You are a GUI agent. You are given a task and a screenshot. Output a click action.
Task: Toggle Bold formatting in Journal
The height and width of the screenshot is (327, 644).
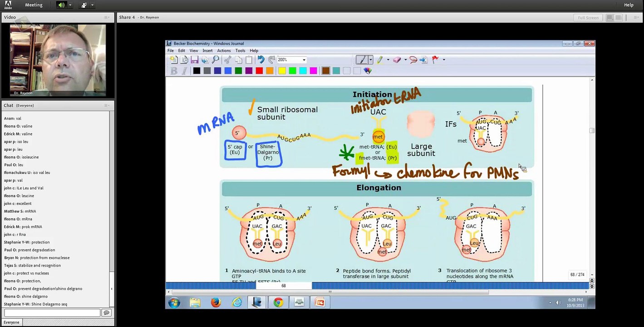[174, 70]
